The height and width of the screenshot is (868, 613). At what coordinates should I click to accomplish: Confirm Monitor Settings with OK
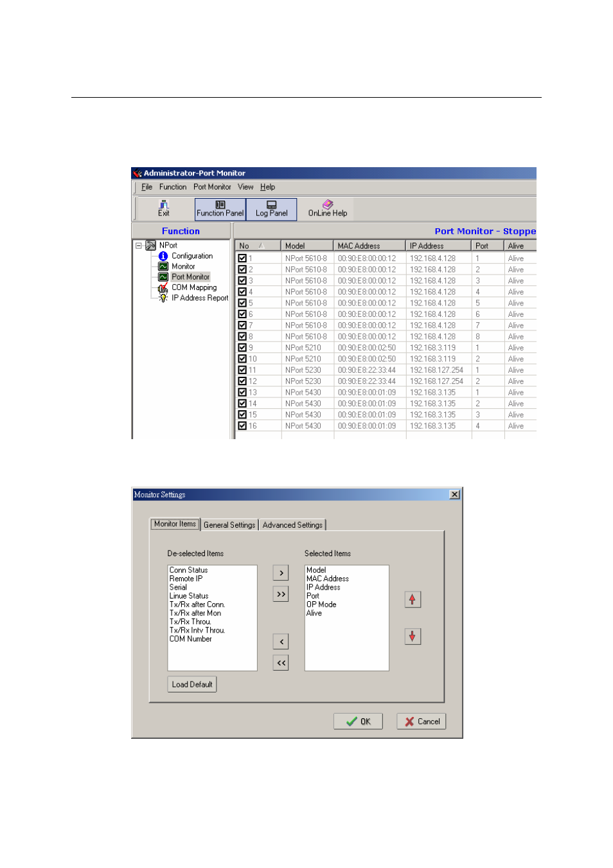point(358,721)
